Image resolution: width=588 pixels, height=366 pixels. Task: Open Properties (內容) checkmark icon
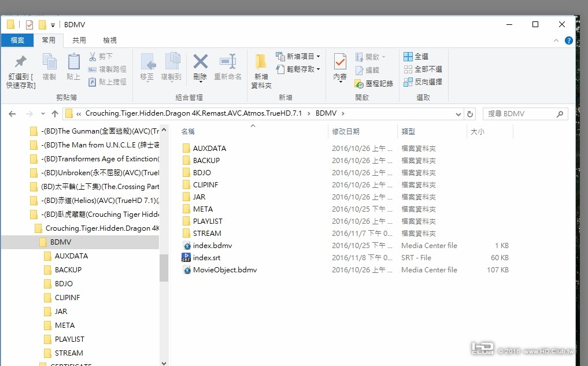tap(340, 61)
